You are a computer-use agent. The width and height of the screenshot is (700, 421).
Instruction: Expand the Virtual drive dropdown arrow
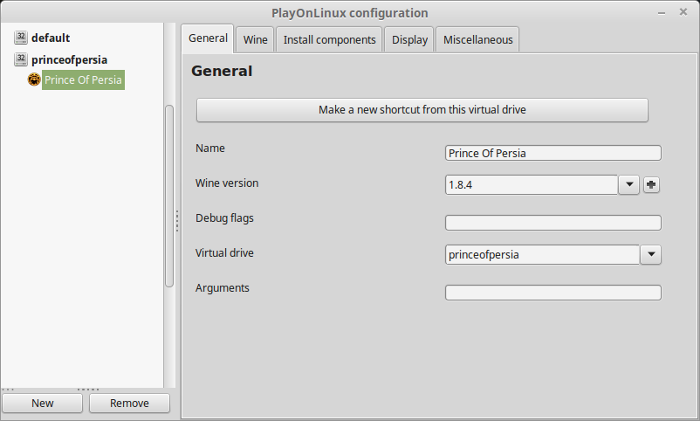651,254
